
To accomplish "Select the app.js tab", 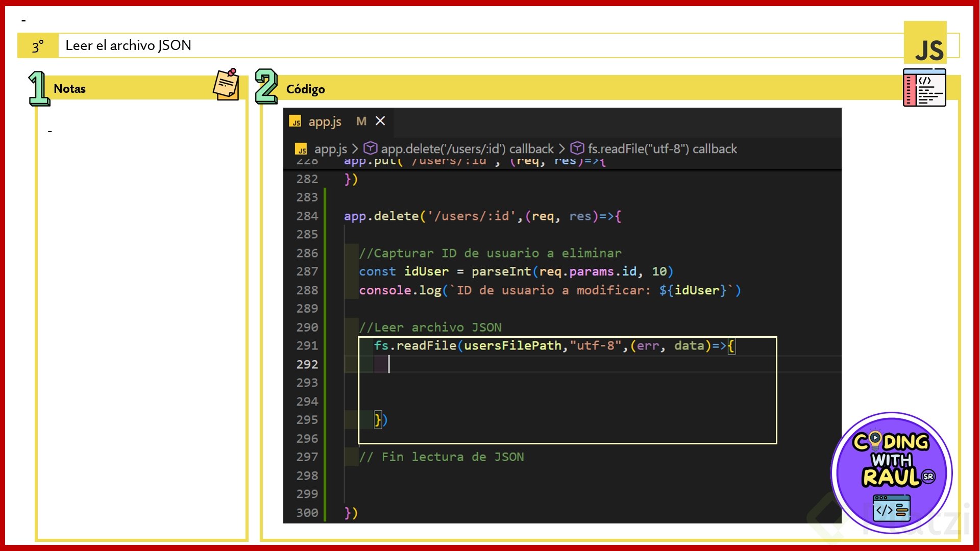I will 325,121.
